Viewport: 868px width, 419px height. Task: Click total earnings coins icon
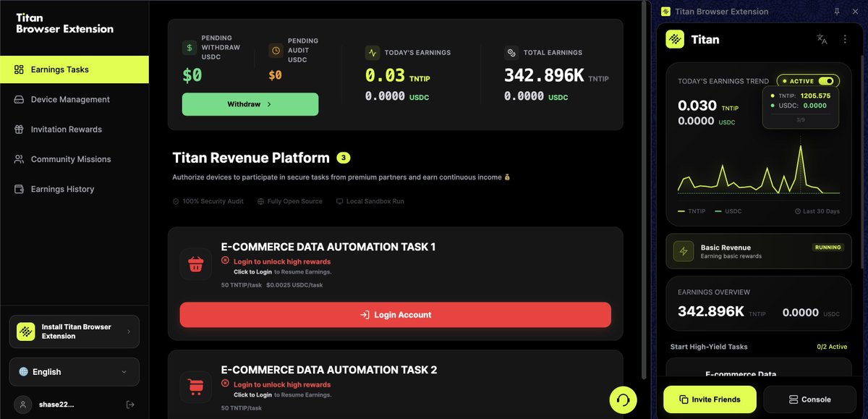click(x=511, y=53)
